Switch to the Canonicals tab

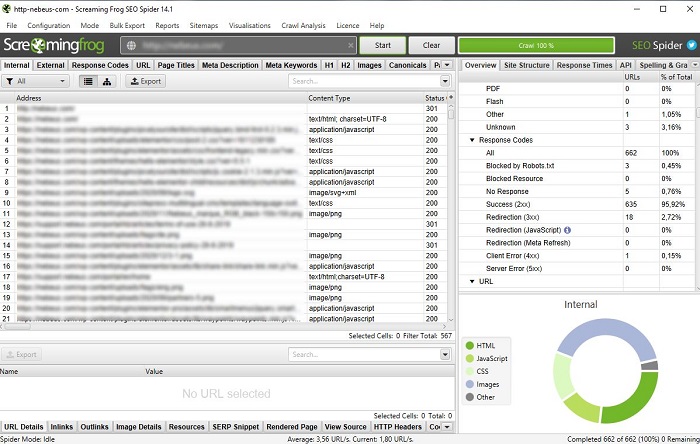[x=408, y=65]
